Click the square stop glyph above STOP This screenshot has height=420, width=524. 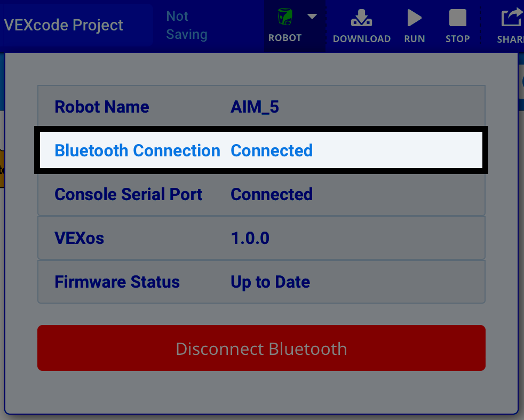tap(457, 17)
